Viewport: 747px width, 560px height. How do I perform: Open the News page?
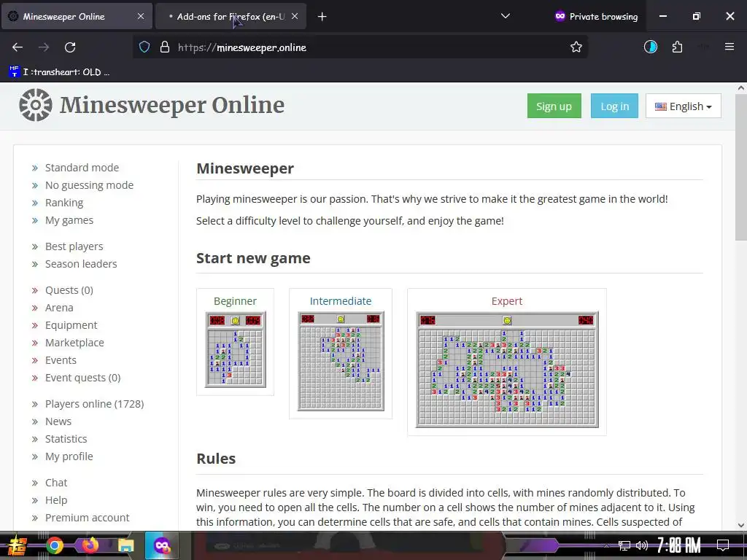click(58, 421)
